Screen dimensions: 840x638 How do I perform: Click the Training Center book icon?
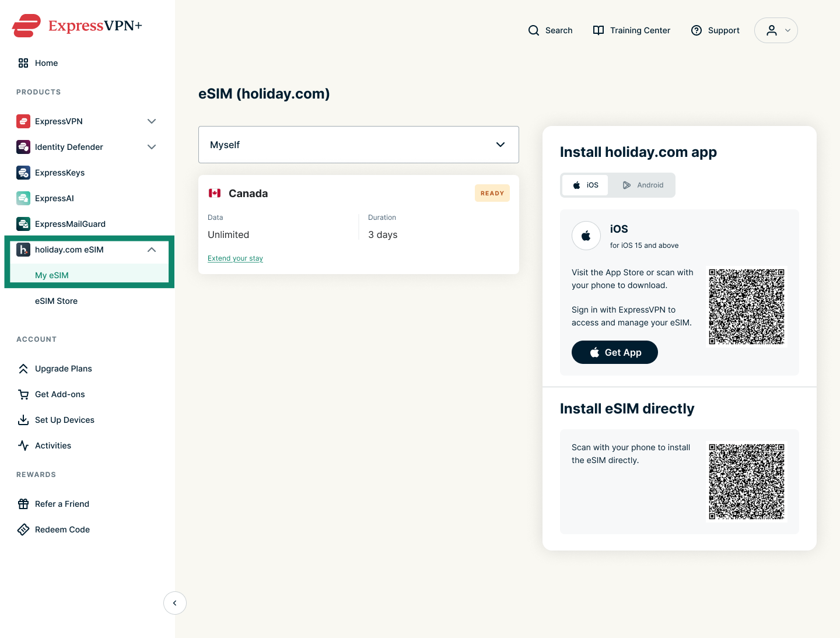598,30
